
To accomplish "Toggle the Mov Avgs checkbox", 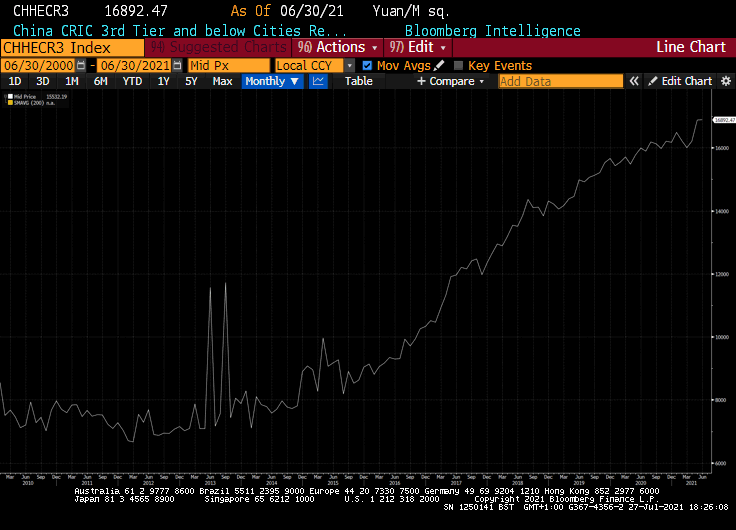I will click(x=367, y=65).
